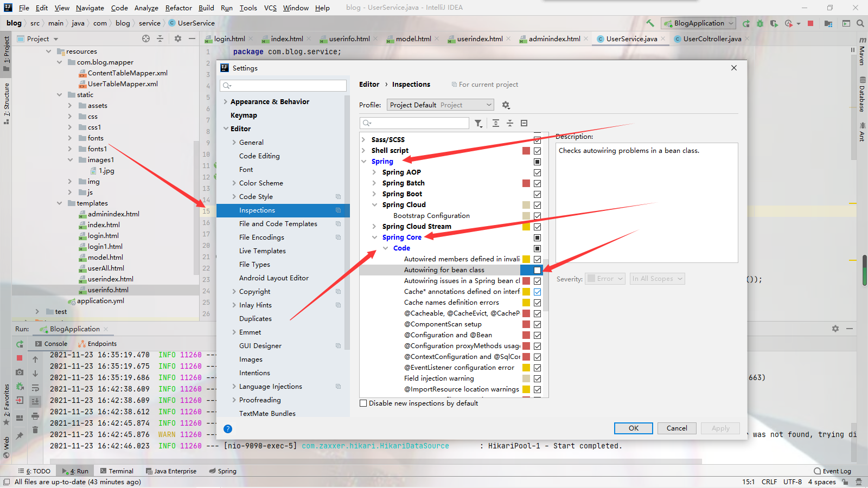Click the Shell script severity color swatch
The width and height of the screenshot is (868, 488).
pyautogui.click(x=526, y=151)
